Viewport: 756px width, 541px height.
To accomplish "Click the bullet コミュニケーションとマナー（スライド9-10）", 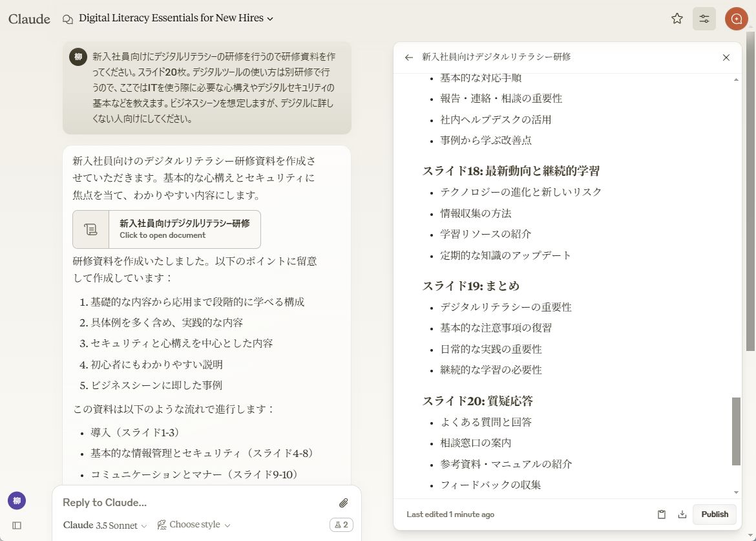I will click(x=194, y=474).
